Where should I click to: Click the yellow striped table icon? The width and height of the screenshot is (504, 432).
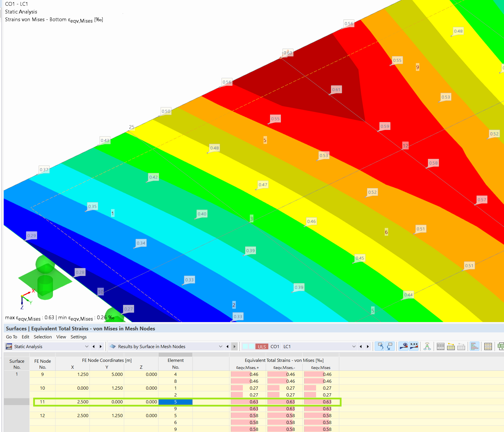pyautogui.click(x=488, y=346)
